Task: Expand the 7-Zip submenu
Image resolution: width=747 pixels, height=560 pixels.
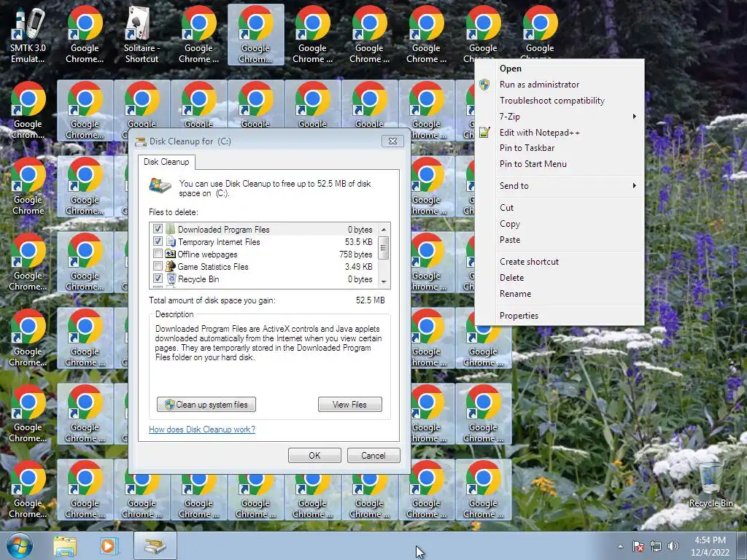Action: tap(560, 117)
